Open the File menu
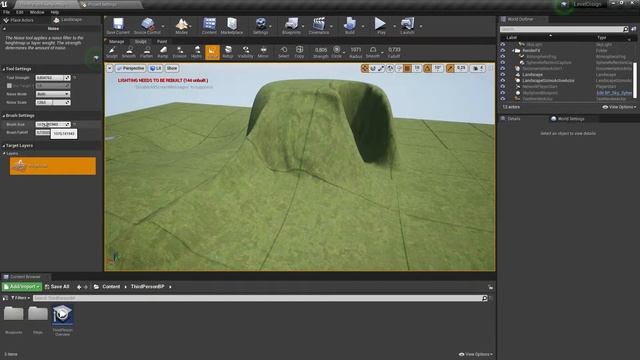Screen dimensions: 640x360 point(7,12)
